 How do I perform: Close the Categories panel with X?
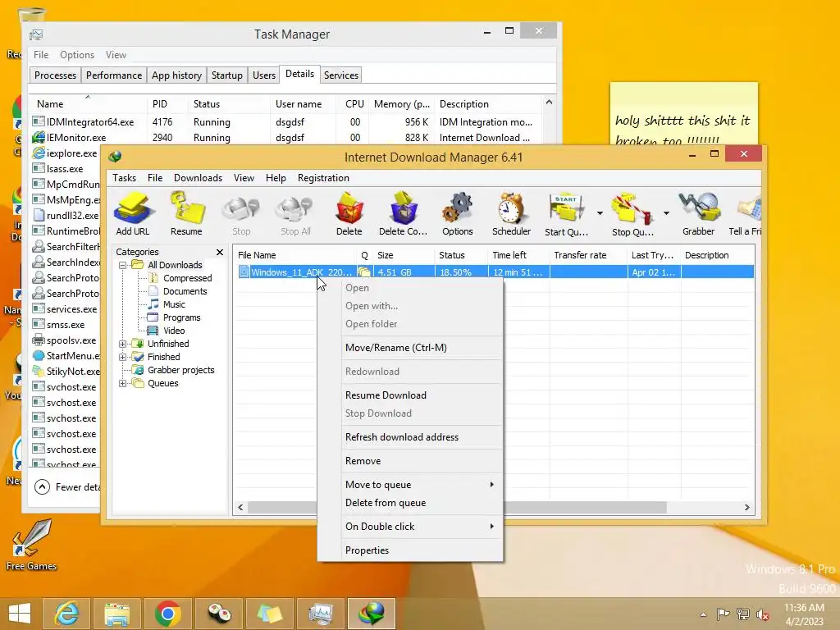coord(220,252)
